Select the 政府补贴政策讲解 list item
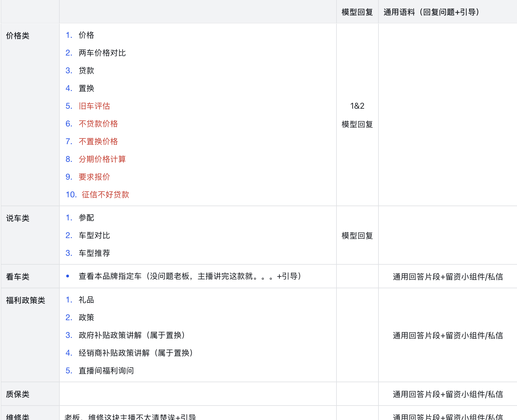The width and height of the screenshot is (517, 420). (132, 335)
